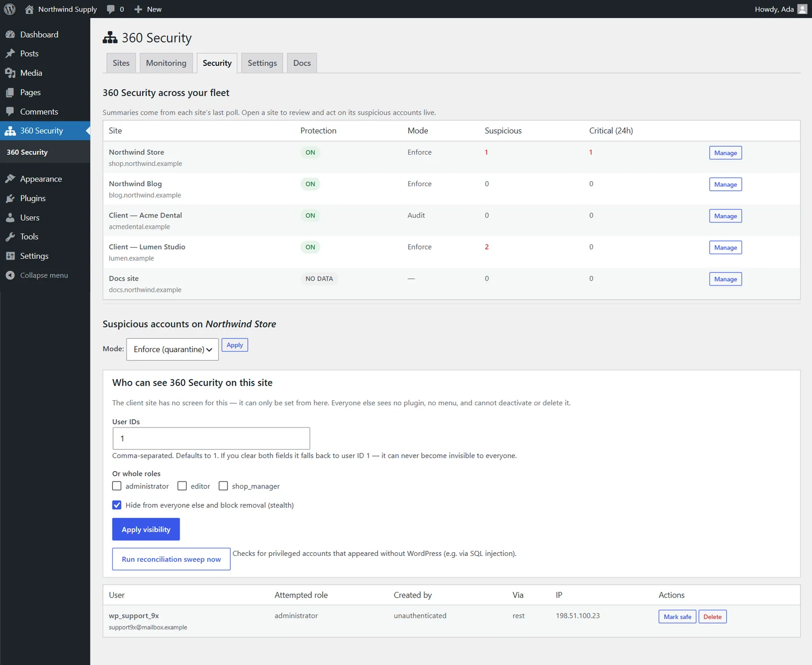
Task: Click the Dashboard gauge icon
Action: 10,34
